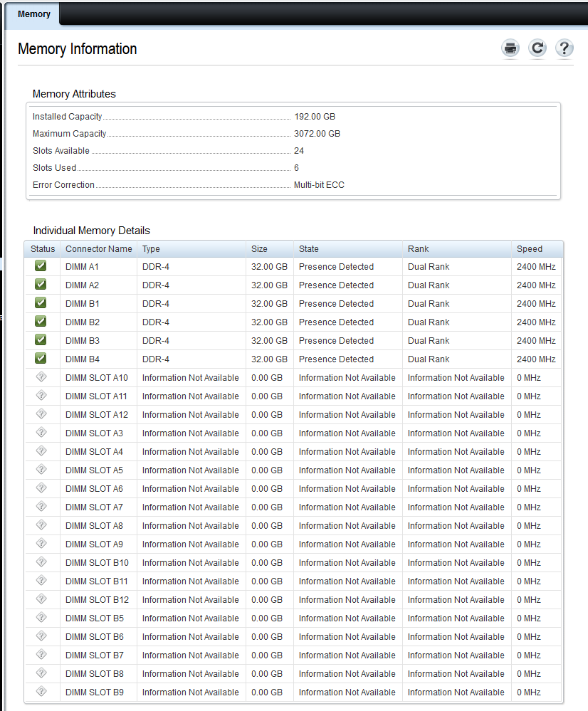Click green status check for DIMM A1
Screen dimensions: 588x711
(x=41, y=266)
